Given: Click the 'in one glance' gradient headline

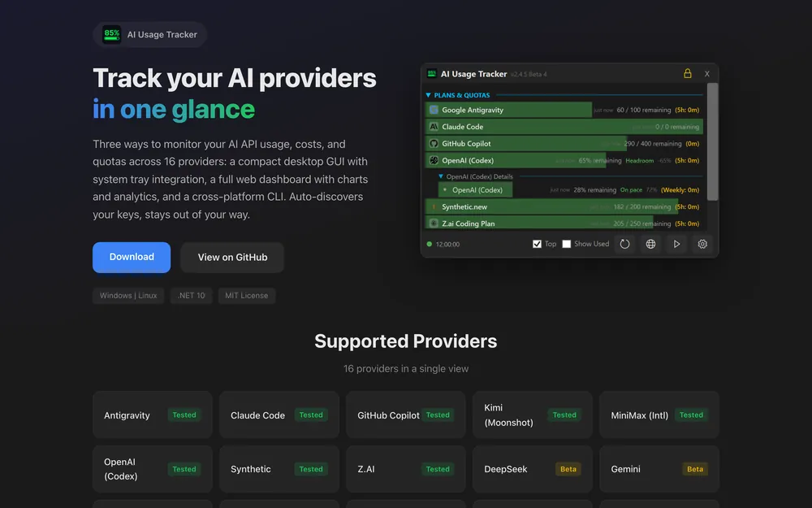Looking at the screenshot, I should click(174, 110).
